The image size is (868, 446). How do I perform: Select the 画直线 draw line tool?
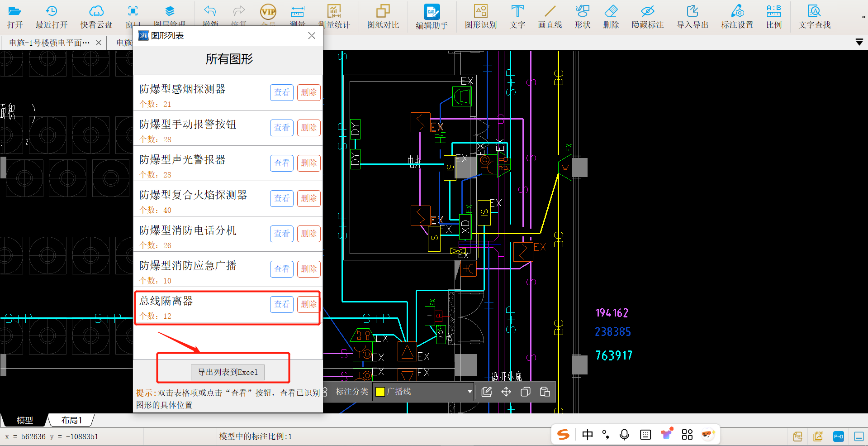[x=550, y=17]
